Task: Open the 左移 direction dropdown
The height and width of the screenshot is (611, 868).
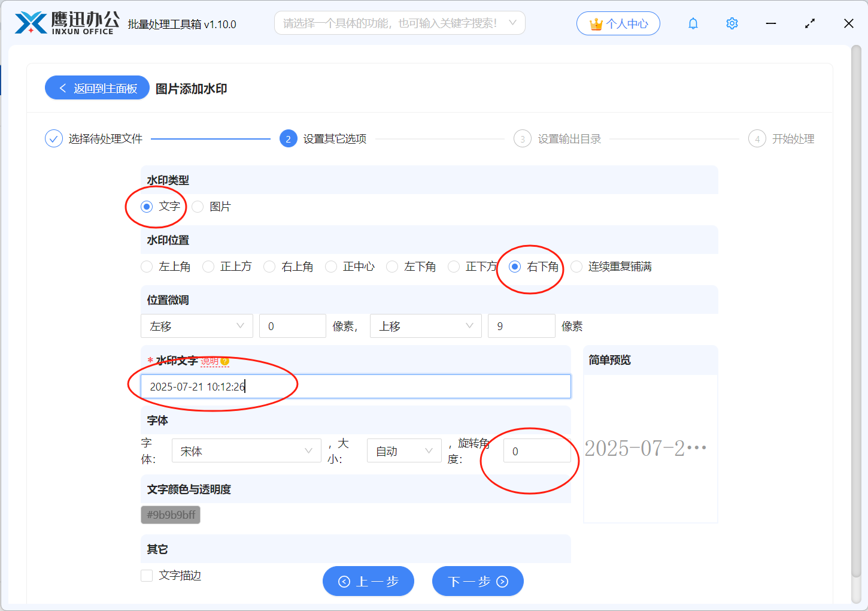Action: [x=197, y=326]
